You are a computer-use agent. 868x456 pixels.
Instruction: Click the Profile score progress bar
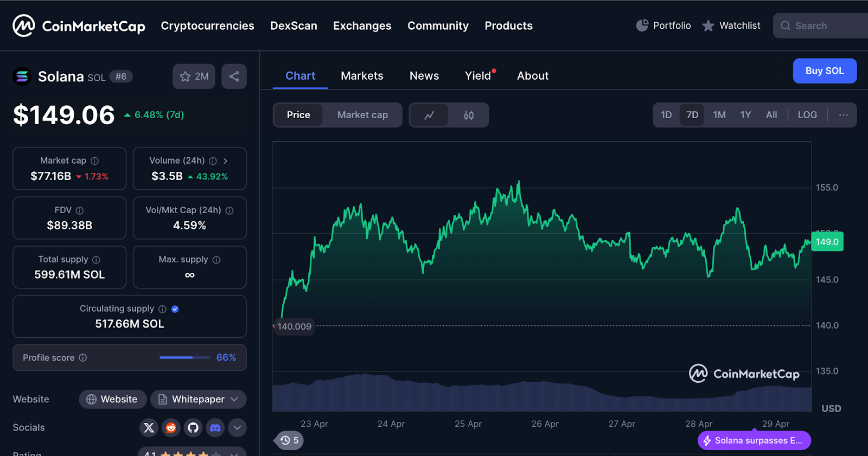(184, 358)
